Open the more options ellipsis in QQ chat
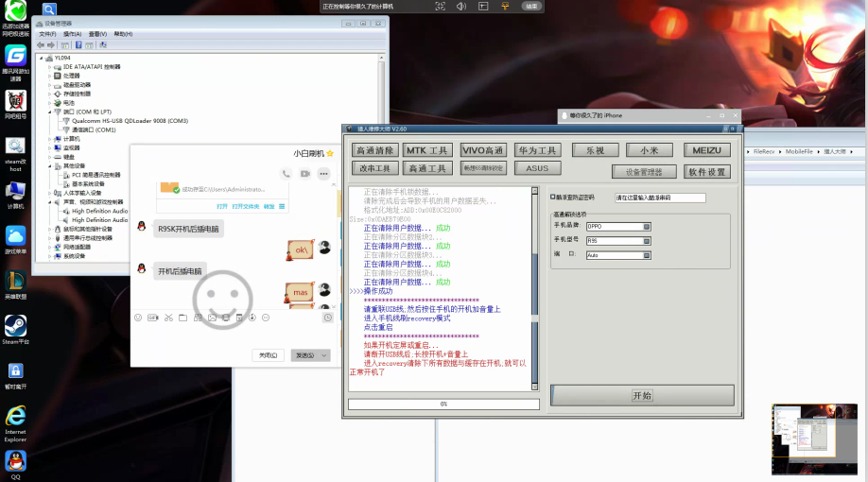 pyautogui.click(x=323, y=174)
